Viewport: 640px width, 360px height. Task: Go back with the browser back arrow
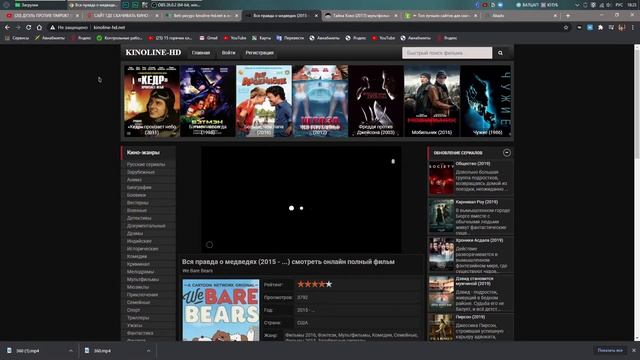coord(7,27)
